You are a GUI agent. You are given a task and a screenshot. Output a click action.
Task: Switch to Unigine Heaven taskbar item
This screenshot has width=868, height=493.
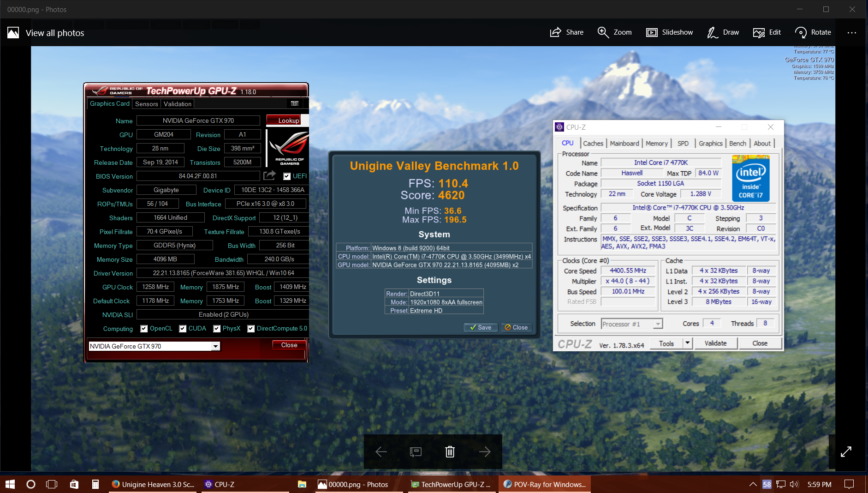[153, 484]
